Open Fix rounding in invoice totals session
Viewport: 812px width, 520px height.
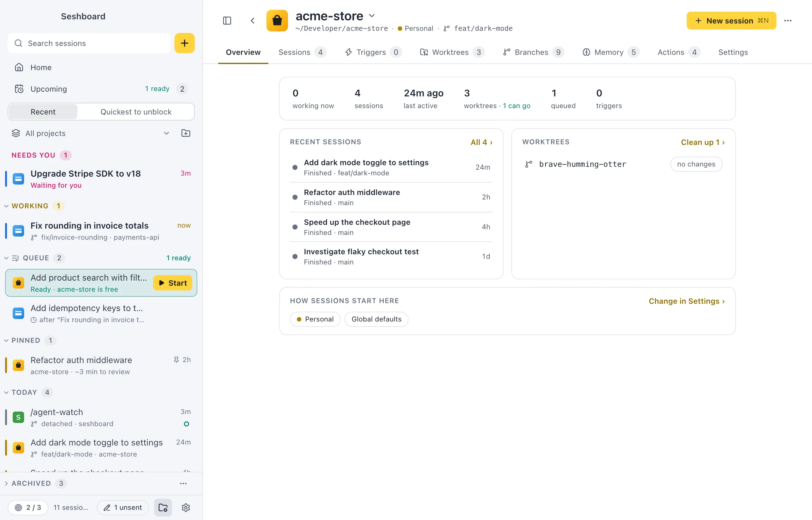(x=101, y=231)
